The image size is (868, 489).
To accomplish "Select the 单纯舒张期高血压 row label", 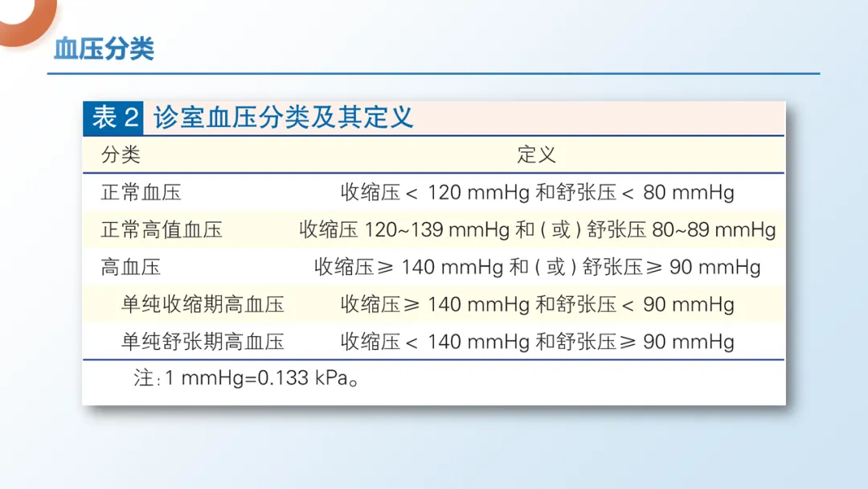I will pos(203,342).
